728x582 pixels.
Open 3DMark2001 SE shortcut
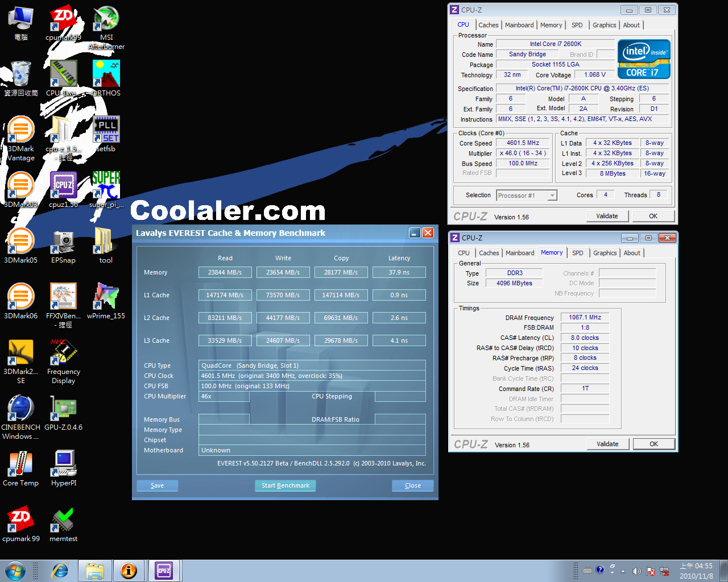pos(20,361)
